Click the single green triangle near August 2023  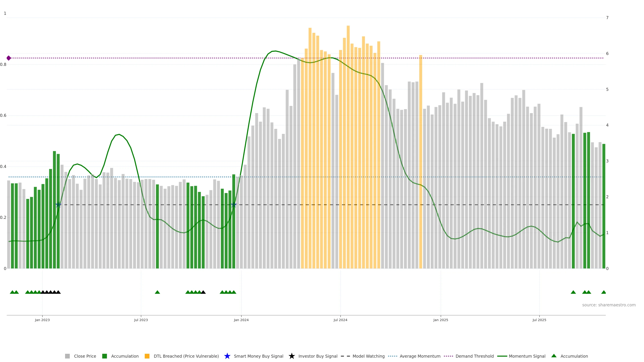(157, 292)
